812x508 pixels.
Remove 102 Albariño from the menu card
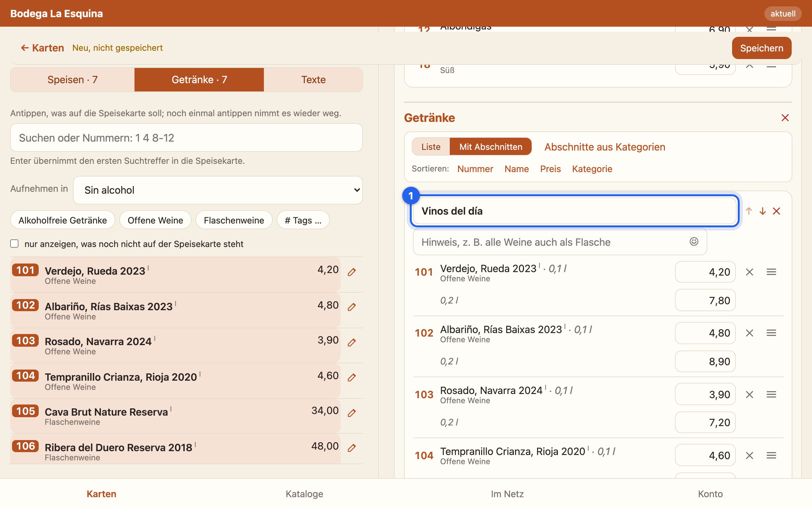point(749,333)
